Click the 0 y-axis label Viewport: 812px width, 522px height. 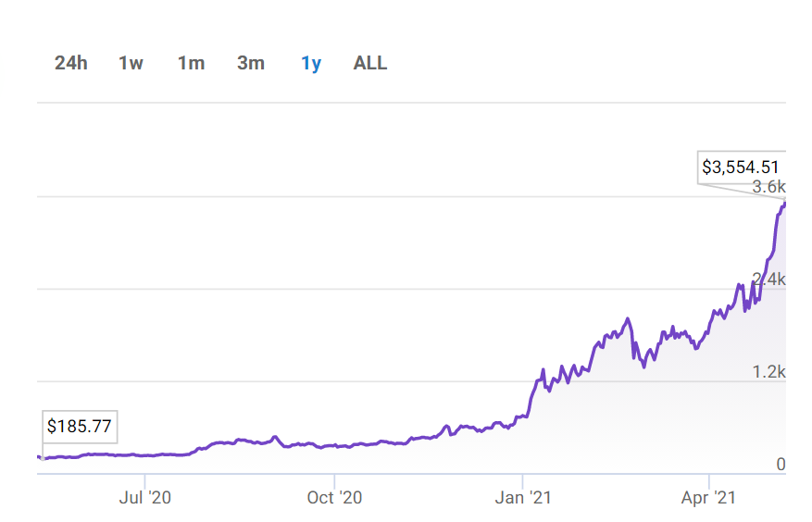(x=781, y=465)
